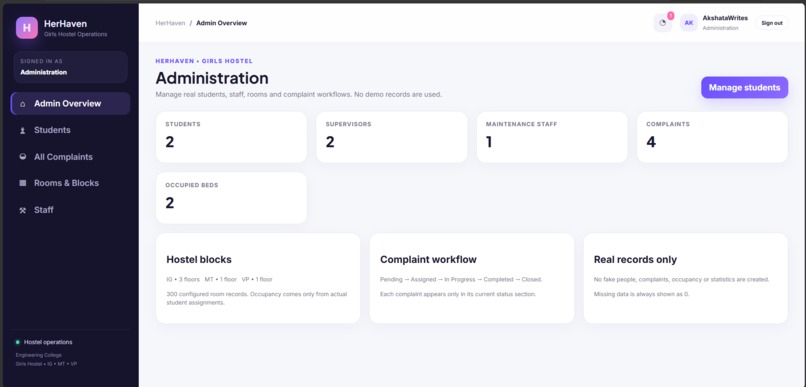Click the All Complaints sidebar icon

(x=23, y=157)
